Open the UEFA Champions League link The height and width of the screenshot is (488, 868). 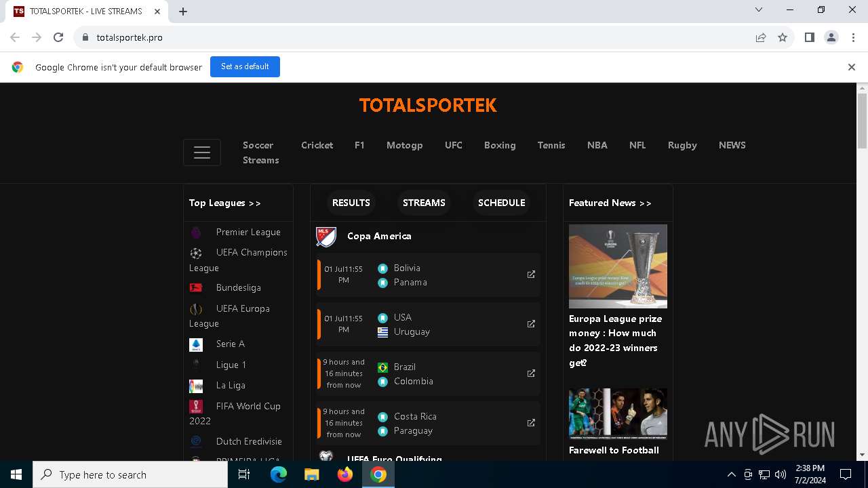238,260
